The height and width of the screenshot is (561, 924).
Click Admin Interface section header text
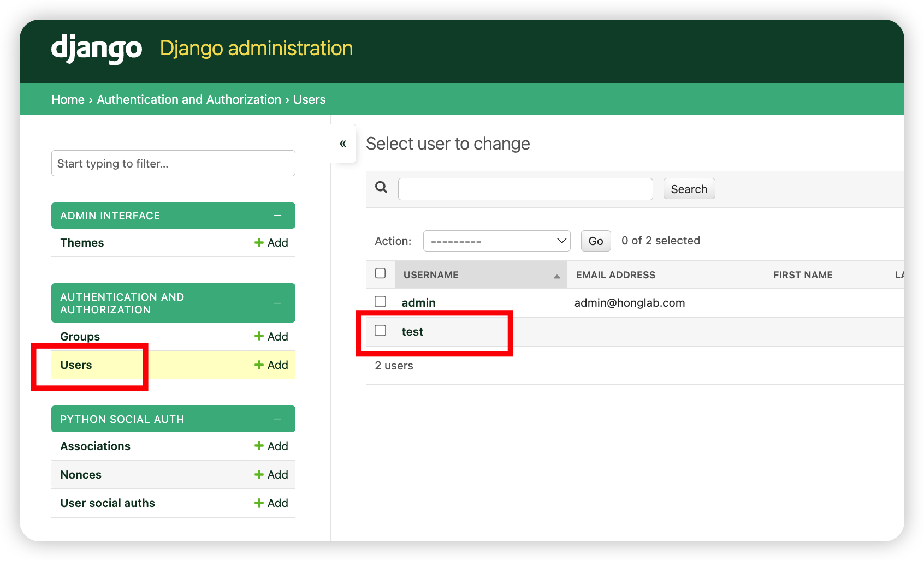coord(110,216)
